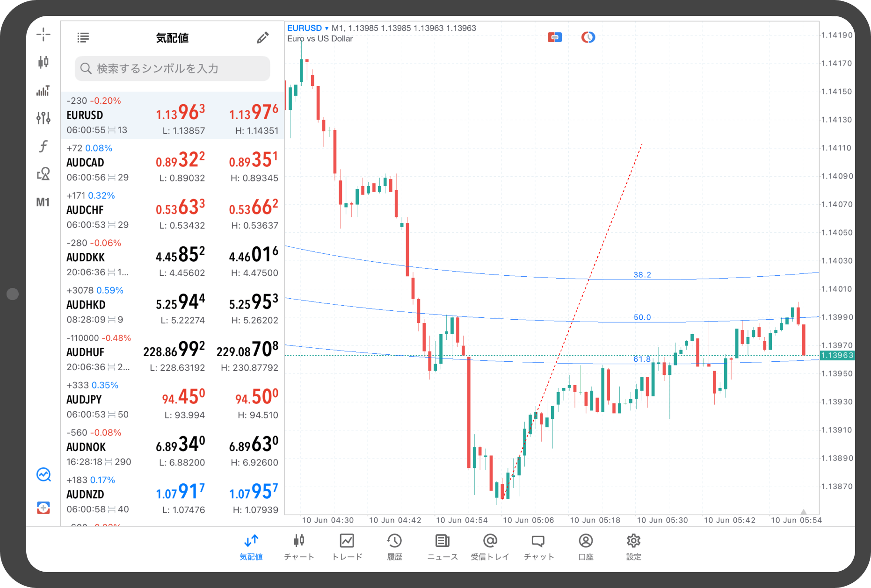Click the red-blue trade panel icon on chart
871x588 pixels.
554,37
